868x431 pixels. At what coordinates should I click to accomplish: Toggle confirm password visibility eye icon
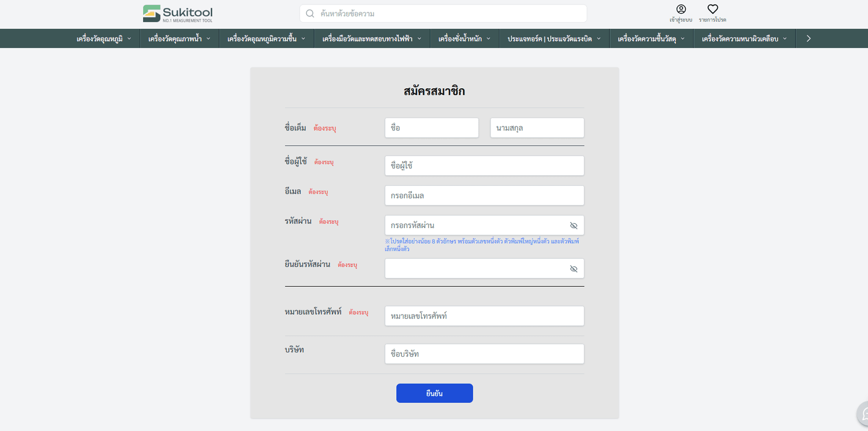pyautogui.click(x=574, y=269)
